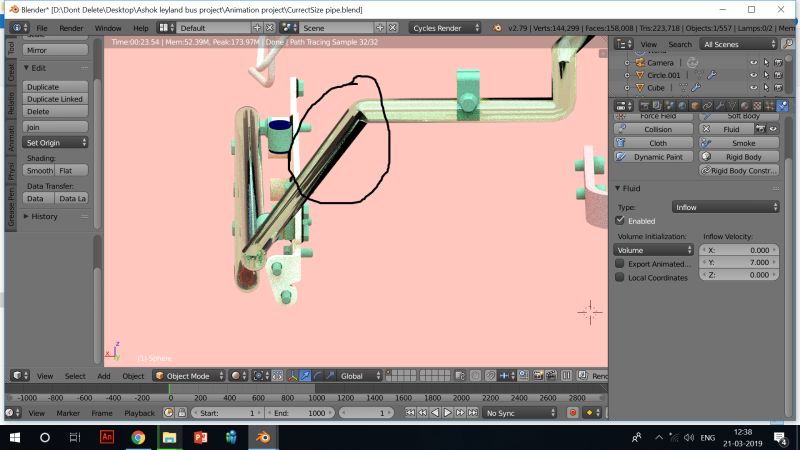Viewport: 800px width, 450px height.
Task: Open the Particles tab icon
Action: coord(769,106)
